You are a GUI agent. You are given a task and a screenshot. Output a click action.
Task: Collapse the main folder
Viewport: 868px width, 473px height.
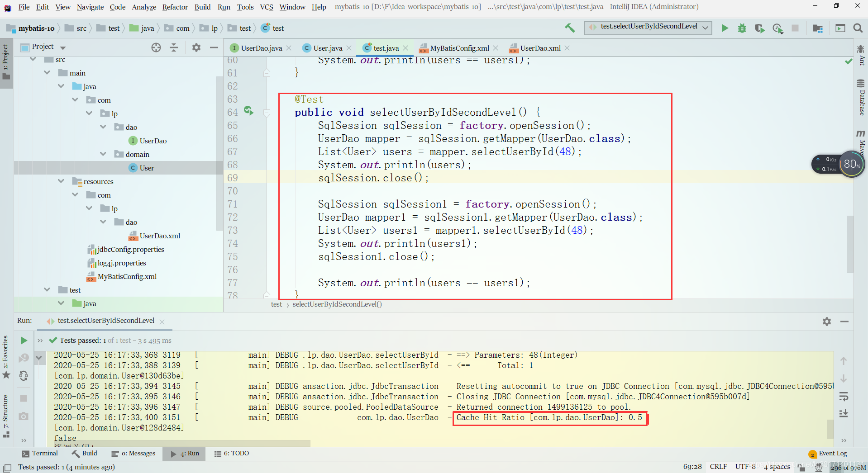47,72
